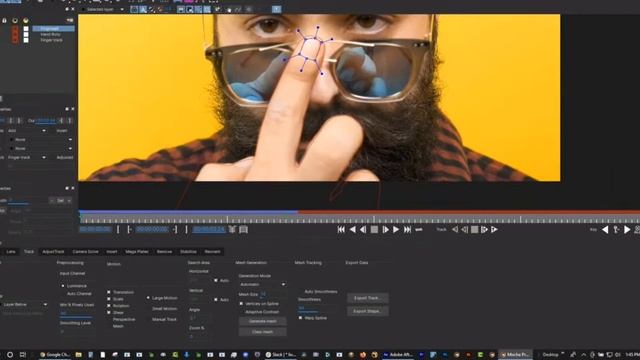Add a keyframe with the key icon

point(616,230)
